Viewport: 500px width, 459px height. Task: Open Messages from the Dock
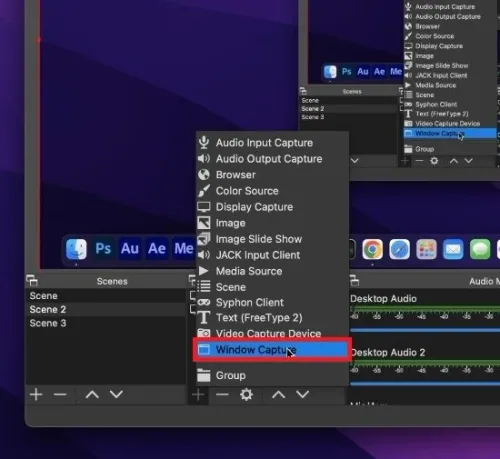click(x=480, y=249)
